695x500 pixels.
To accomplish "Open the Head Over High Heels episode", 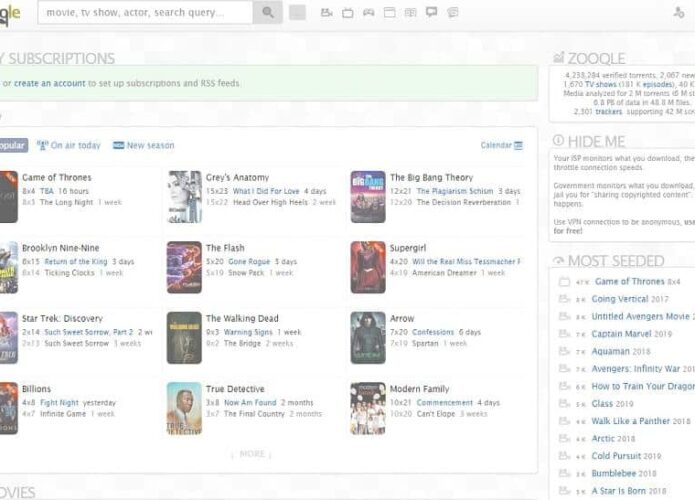I will 270,202.
